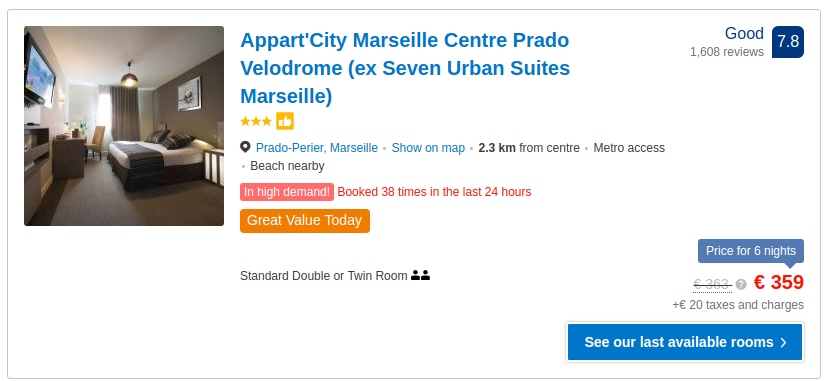Click Show on map
Screen dimensions: 826x381
click(x=428, y=148)
